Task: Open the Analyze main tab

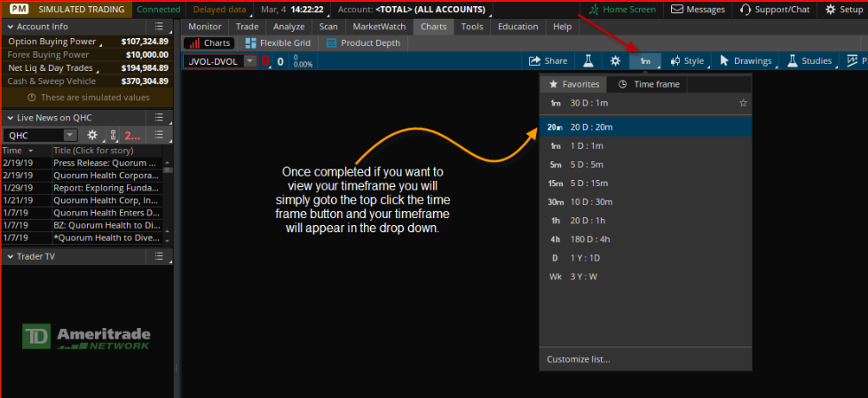Action: click(x=289, y=27)
